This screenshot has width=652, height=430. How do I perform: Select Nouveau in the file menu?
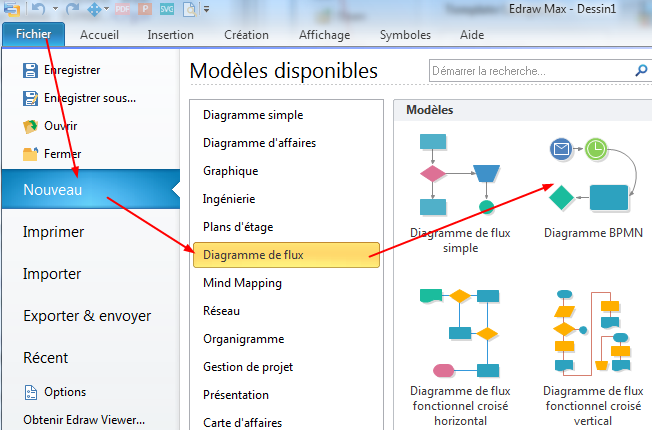(x=91, y=189)
